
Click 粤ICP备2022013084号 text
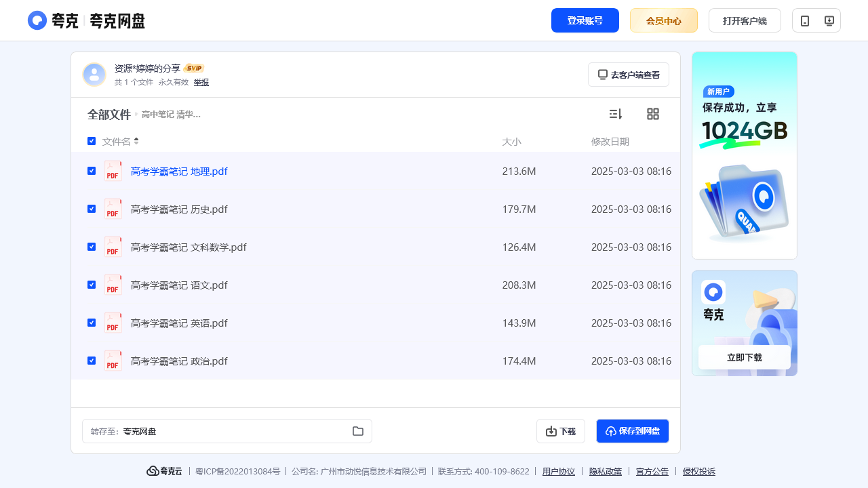tap(237, 472)
